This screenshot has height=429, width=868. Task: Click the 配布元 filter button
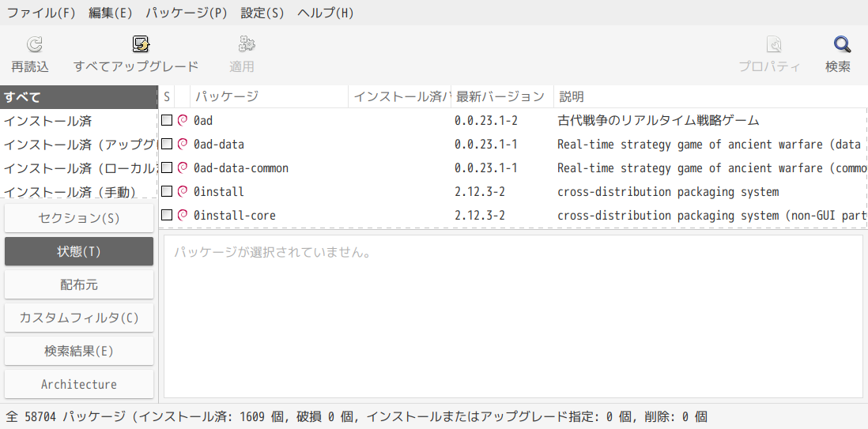(x=79, y=284)
